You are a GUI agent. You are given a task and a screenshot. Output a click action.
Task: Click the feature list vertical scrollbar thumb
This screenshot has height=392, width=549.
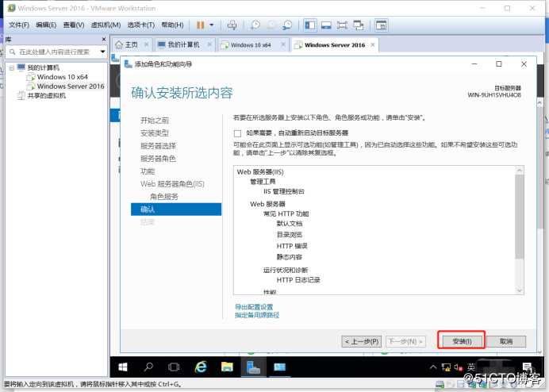[x=519, y=217]
